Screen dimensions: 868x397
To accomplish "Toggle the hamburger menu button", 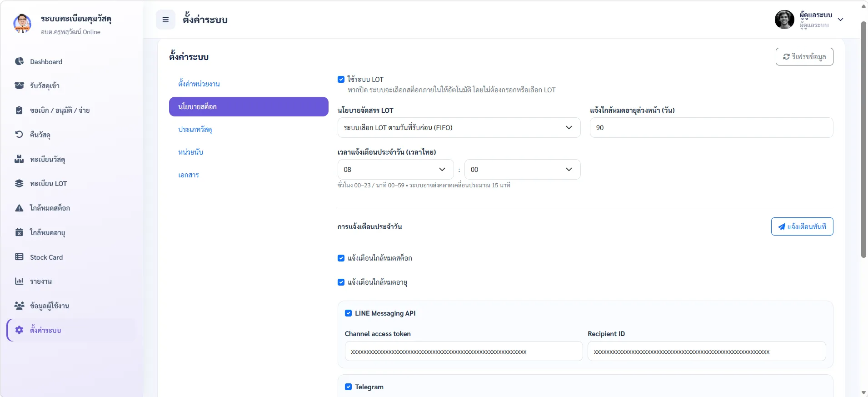I will 165,20.
